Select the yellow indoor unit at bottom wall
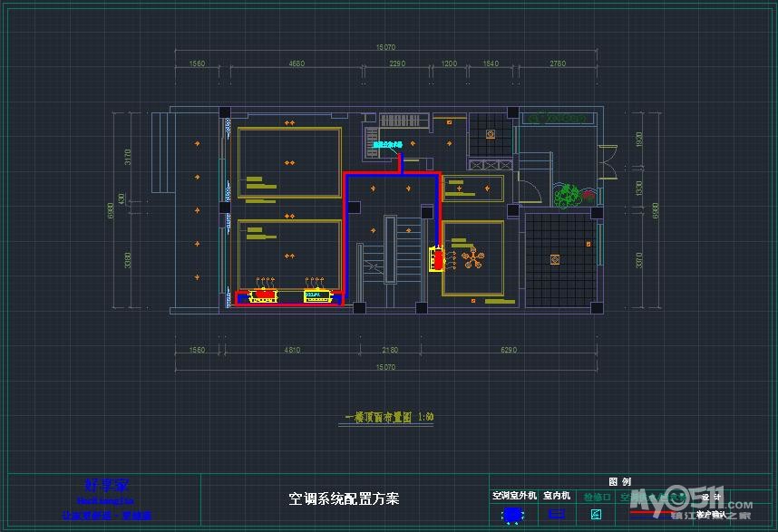The image size is (778, 532). pyautogui.click(x=316, y=295)
